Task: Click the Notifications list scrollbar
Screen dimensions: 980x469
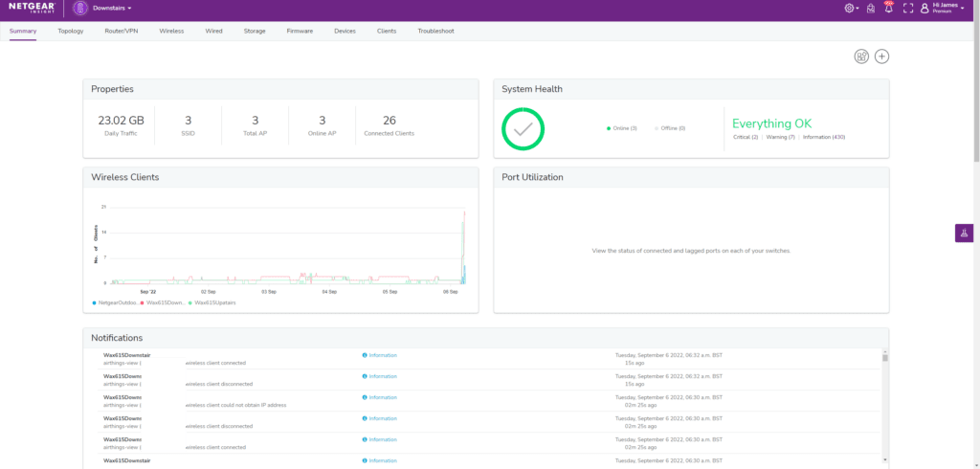Action: [884, 358]
